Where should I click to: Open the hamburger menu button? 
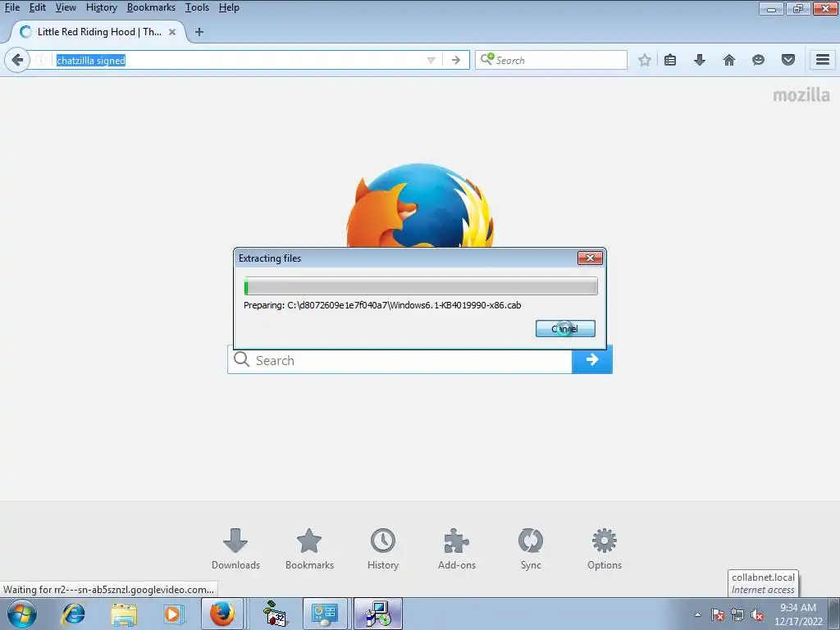[823, 59]
